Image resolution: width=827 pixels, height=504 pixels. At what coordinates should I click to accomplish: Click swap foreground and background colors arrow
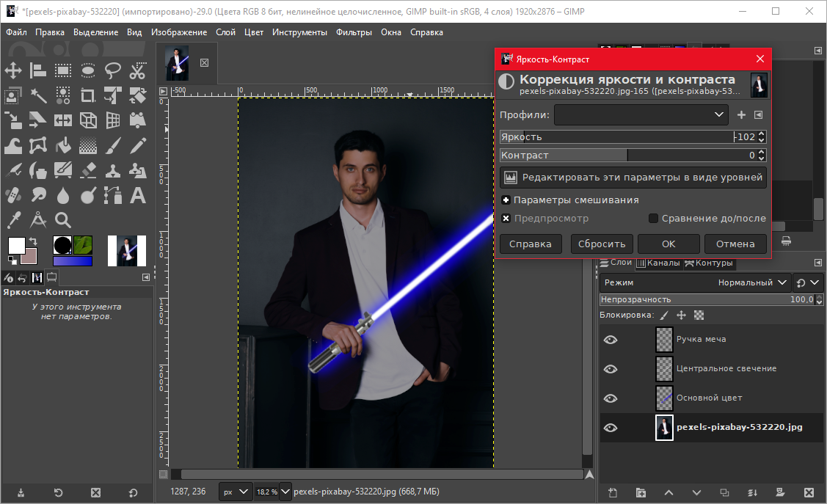click(33, 241)
